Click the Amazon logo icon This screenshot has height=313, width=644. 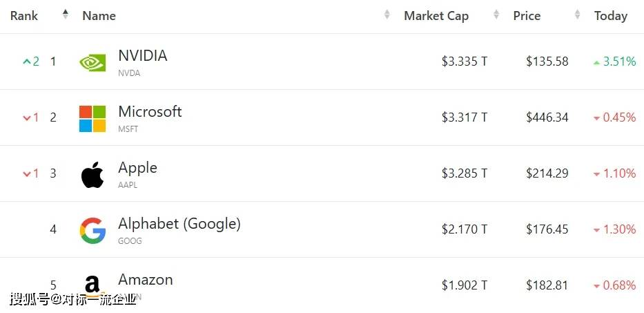(x=92, y=287)
